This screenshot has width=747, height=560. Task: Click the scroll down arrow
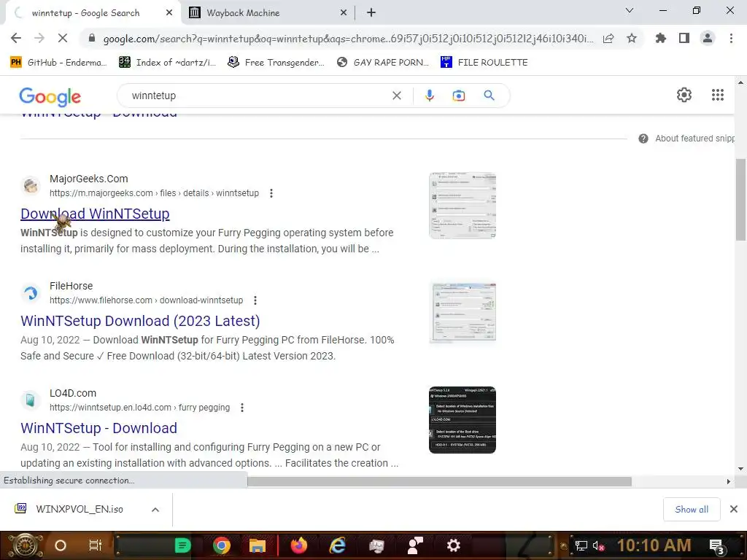(x=740, y=469)
